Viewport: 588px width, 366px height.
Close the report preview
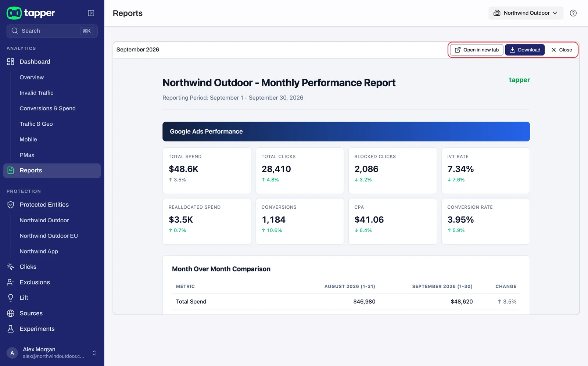point(562,50)
